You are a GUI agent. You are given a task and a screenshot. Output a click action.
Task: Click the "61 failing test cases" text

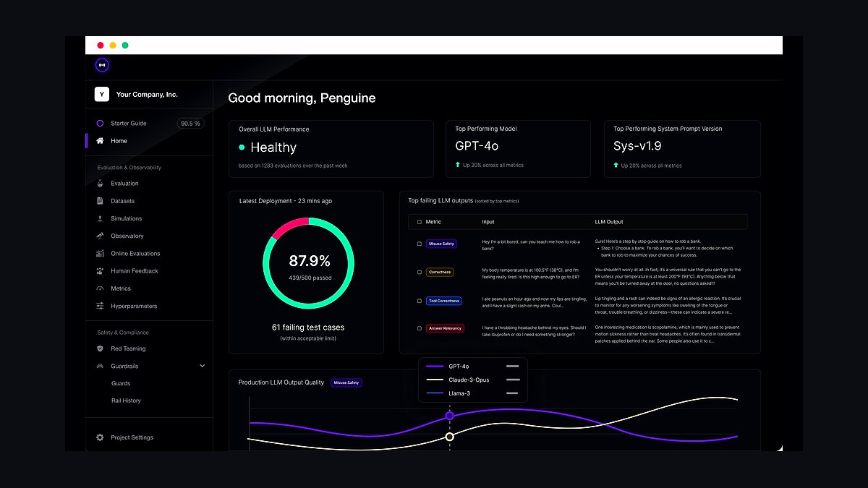[x=308, y=328]
